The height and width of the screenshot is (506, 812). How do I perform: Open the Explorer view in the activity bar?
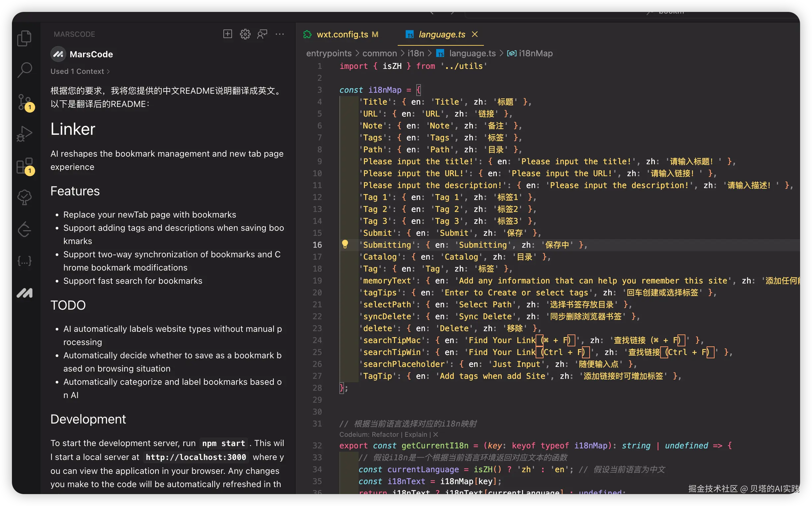[x=25, y=38]
